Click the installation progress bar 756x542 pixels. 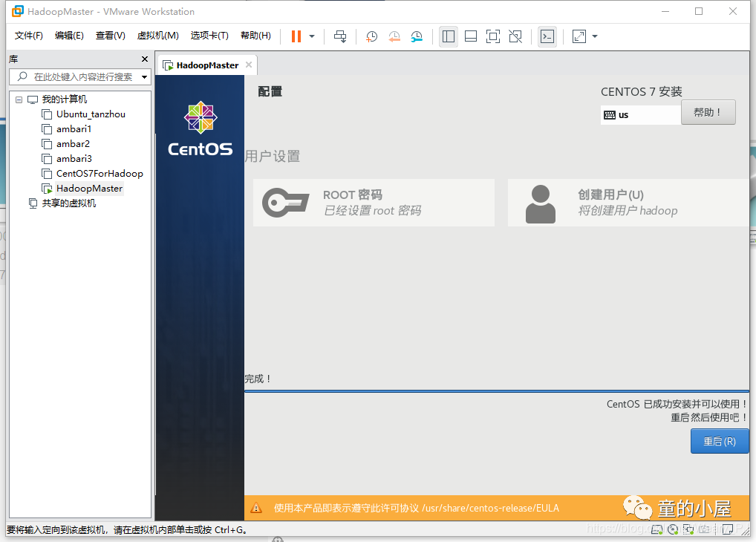pyautogui.click(x=497, y=391)
